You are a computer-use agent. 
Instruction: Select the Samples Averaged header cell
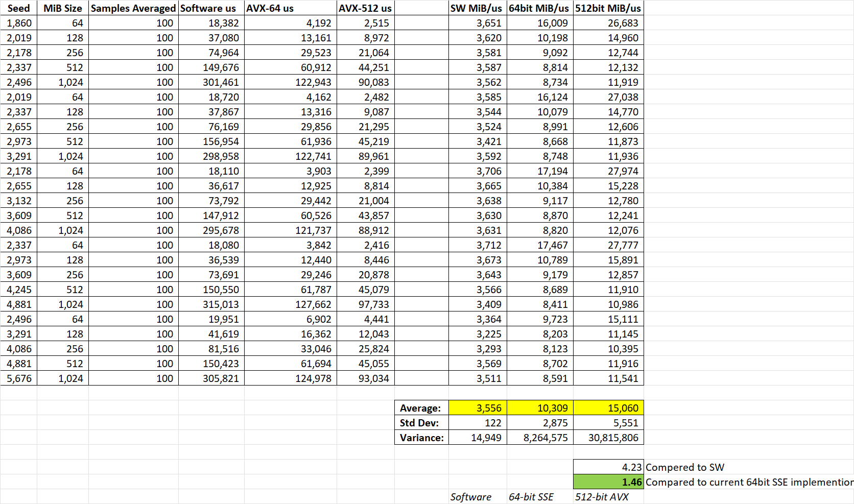(133, 8)
